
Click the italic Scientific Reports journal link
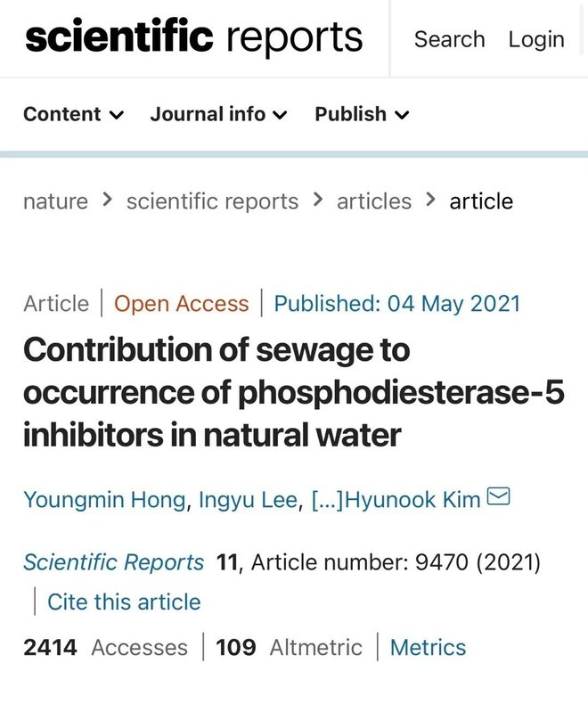coord(113,563)
